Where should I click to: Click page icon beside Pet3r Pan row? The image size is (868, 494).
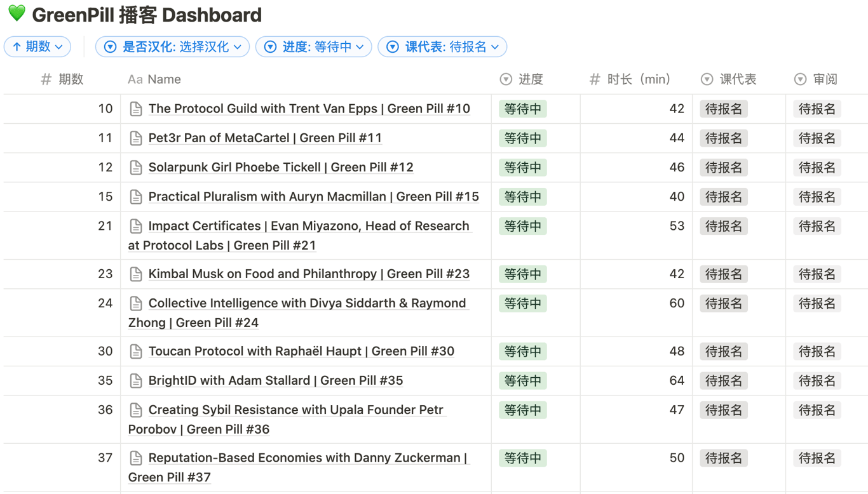[136, 138]
